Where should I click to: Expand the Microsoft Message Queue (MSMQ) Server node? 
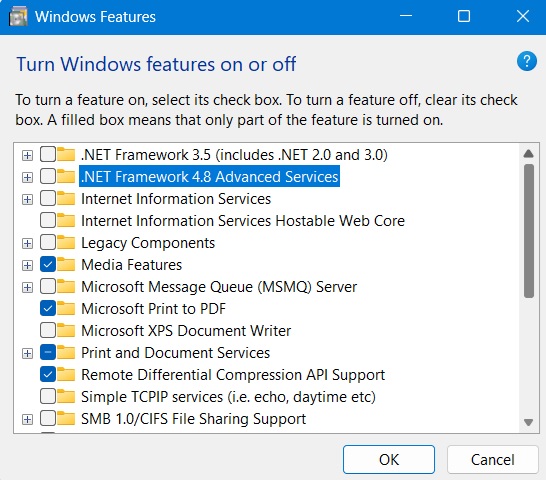click(27, 287)
